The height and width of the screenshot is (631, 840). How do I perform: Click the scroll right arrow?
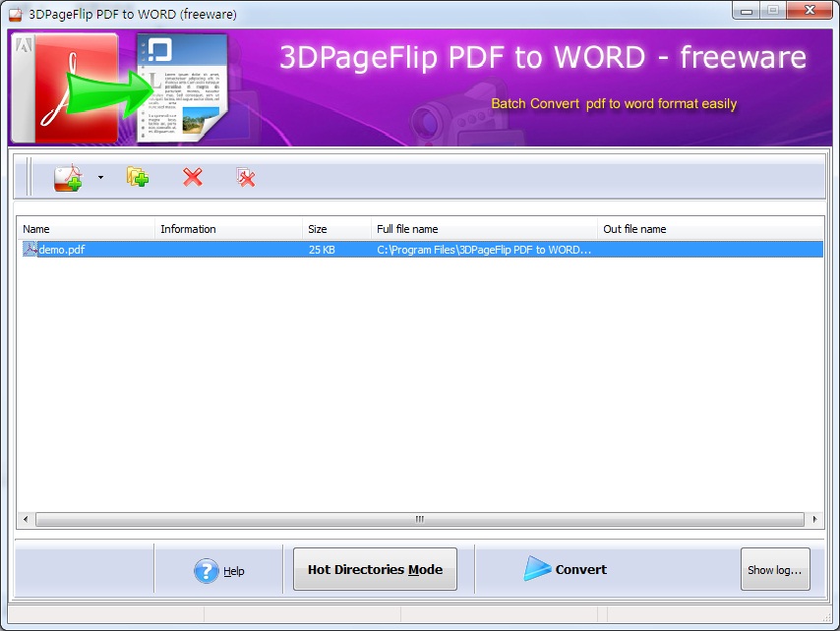814,519
